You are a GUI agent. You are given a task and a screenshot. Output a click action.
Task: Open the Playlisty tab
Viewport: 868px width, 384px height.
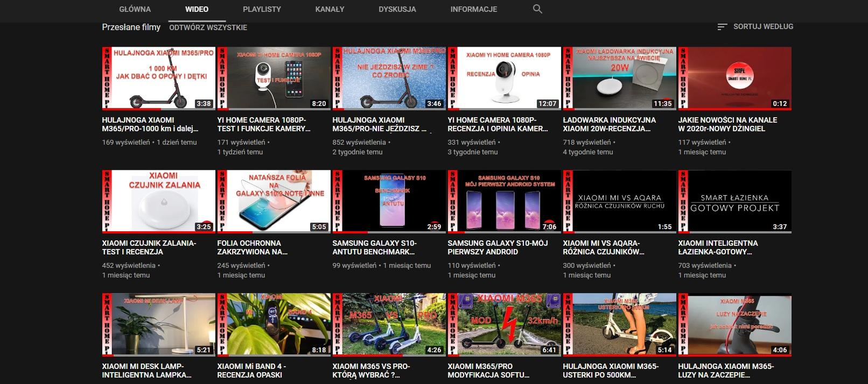point(262,9)
